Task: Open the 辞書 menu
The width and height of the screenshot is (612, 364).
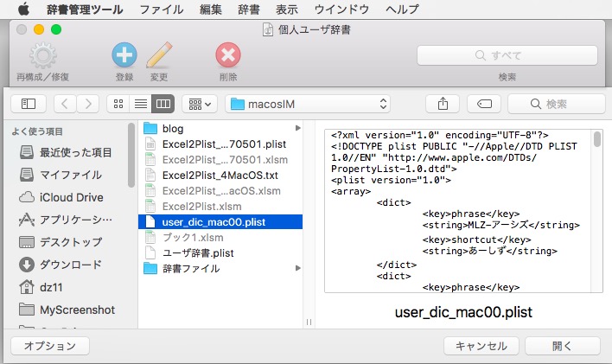Action: pos(249,9)
